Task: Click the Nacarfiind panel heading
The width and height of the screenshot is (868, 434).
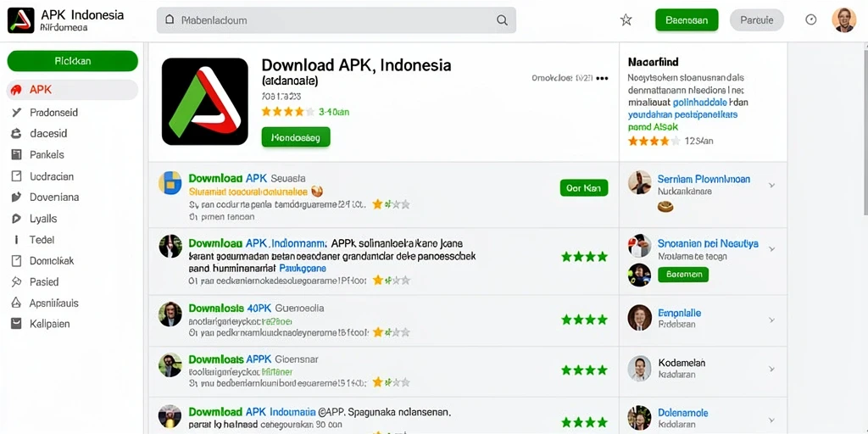Action: 654,62
